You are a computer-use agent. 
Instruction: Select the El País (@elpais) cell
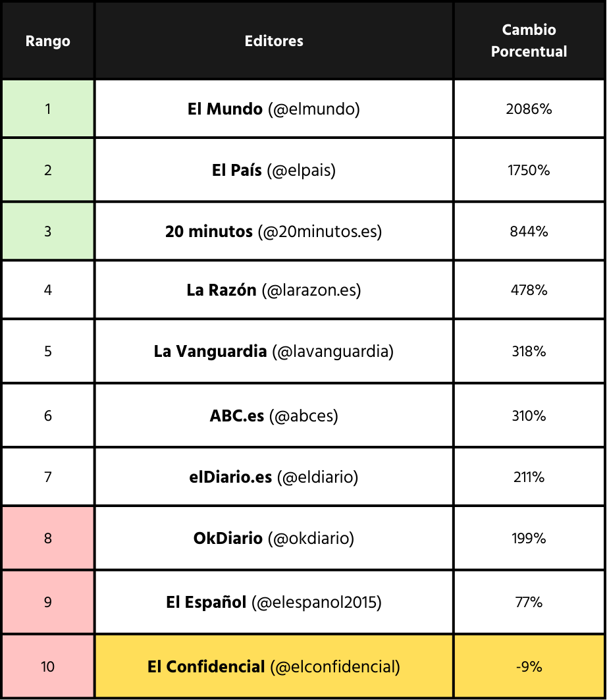(x=274, y=171)
